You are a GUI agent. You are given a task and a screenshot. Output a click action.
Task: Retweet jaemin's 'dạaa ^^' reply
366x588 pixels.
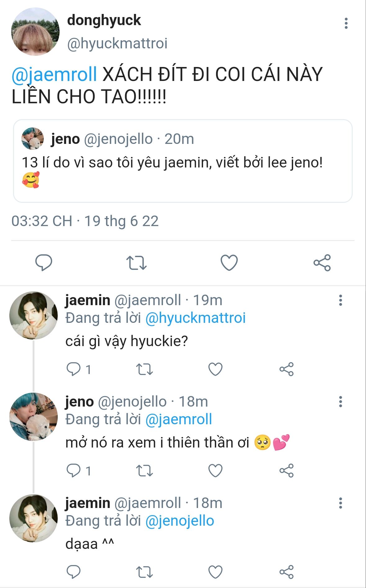tap(145, 572)
